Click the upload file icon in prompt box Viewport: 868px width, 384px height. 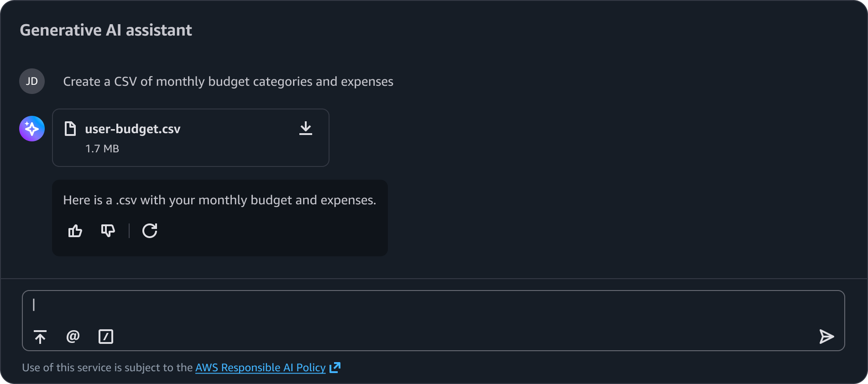click(x=40, y=337)
